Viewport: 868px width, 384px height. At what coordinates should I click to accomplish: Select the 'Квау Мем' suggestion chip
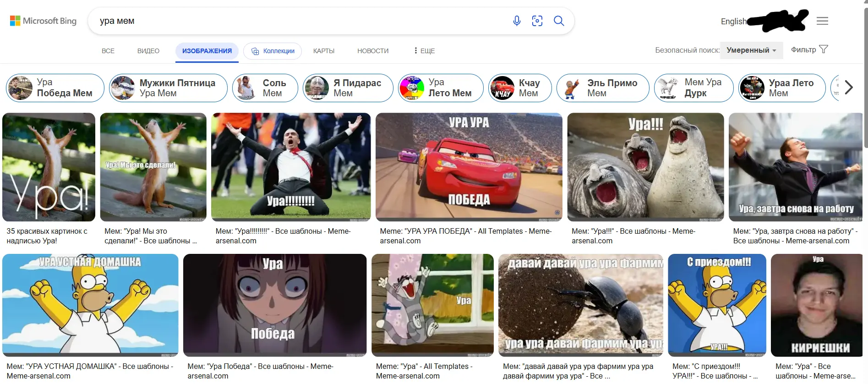pos(520,88)
